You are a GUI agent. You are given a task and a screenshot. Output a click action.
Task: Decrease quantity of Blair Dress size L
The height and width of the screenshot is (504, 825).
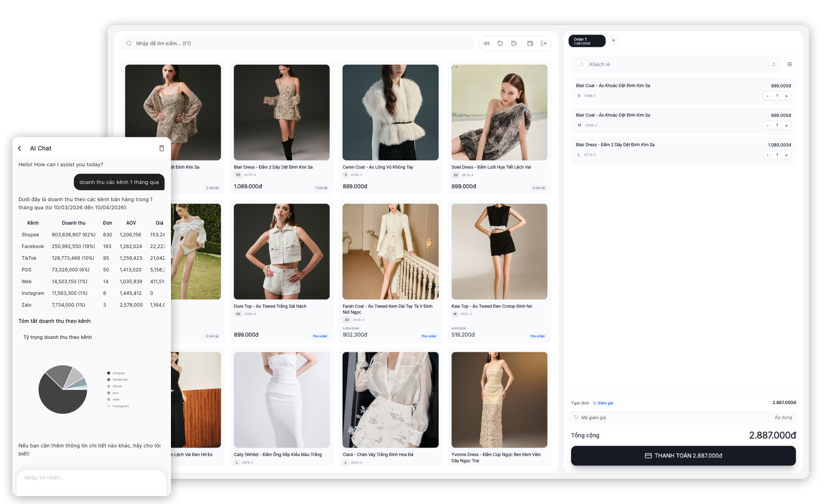click(x=768, y=155)
